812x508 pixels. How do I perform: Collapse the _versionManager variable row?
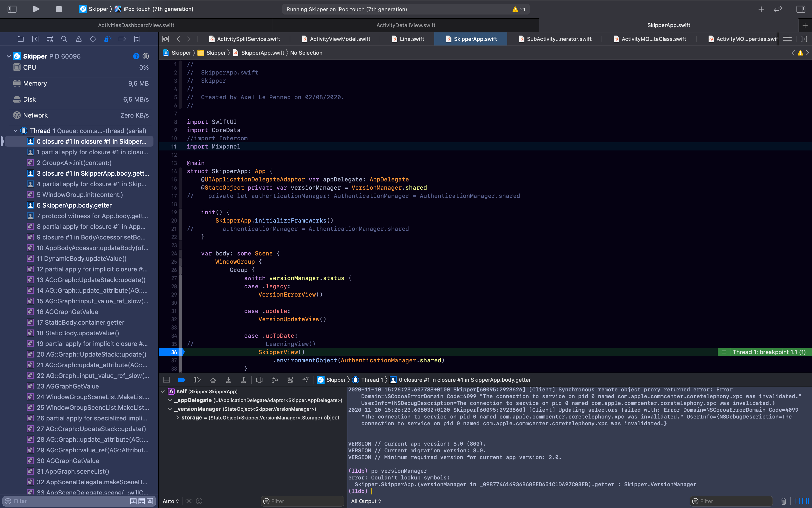click(170, 409)
